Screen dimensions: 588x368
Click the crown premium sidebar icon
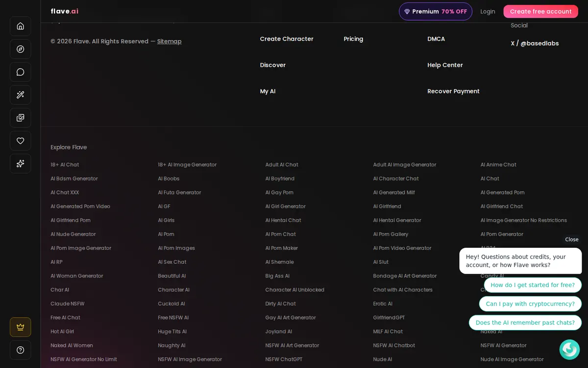point(20,327)
